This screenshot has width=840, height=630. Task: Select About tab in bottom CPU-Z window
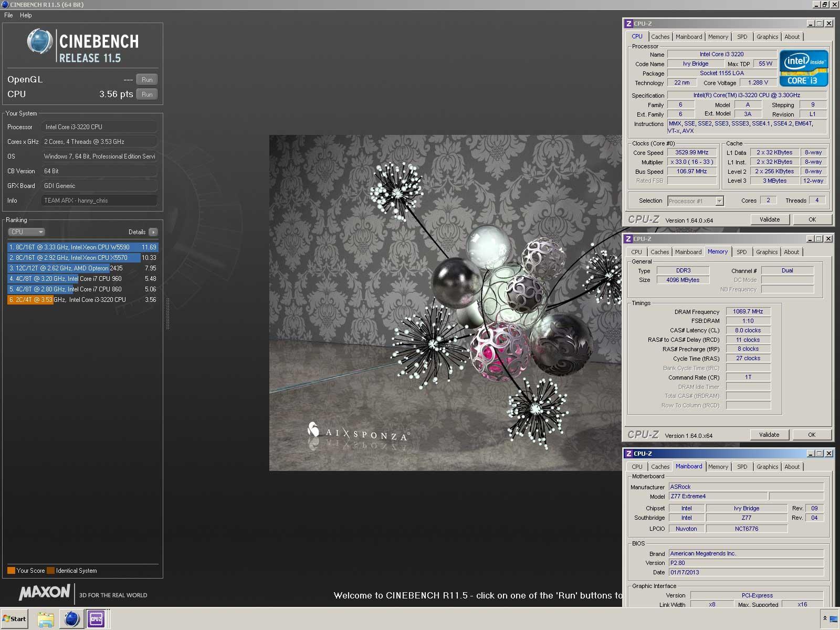[x=792, y=467]
